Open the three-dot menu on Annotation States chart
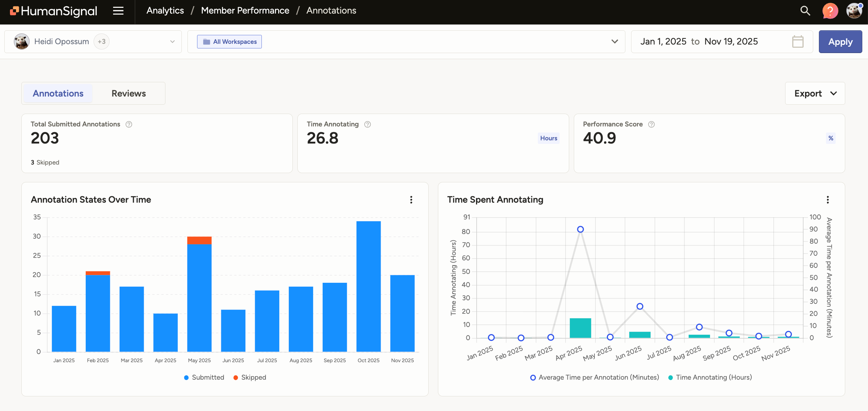Viewport: 868px width, 411px height. pyautogui.click(x=411, y=200)
